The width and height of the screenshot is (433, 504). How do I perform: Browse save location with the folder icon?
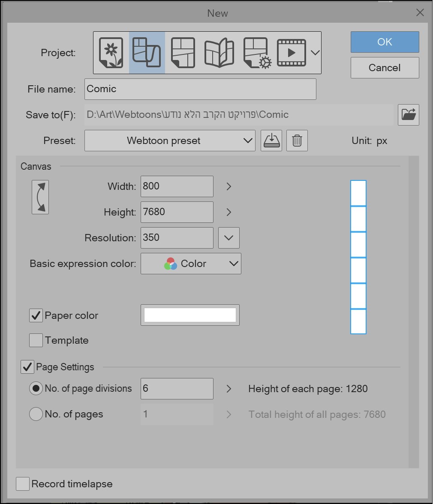point(408,115)
